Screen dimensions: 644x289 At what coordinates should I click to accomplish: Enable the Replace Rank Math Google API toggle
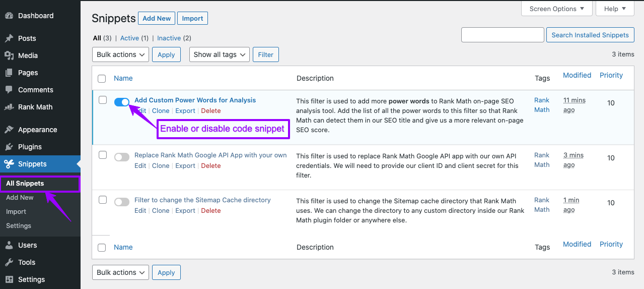122,157
